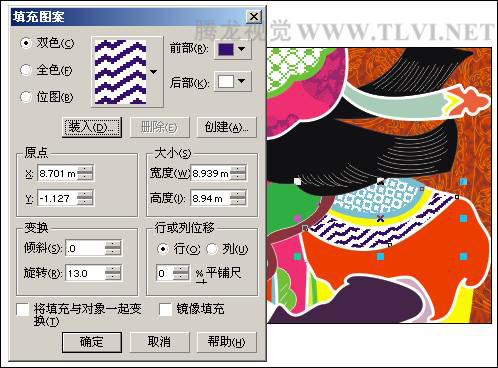Open the 后部 background color dropdown
The height and width of the screenshot is (368, 498).
click(x=242, y=81)
